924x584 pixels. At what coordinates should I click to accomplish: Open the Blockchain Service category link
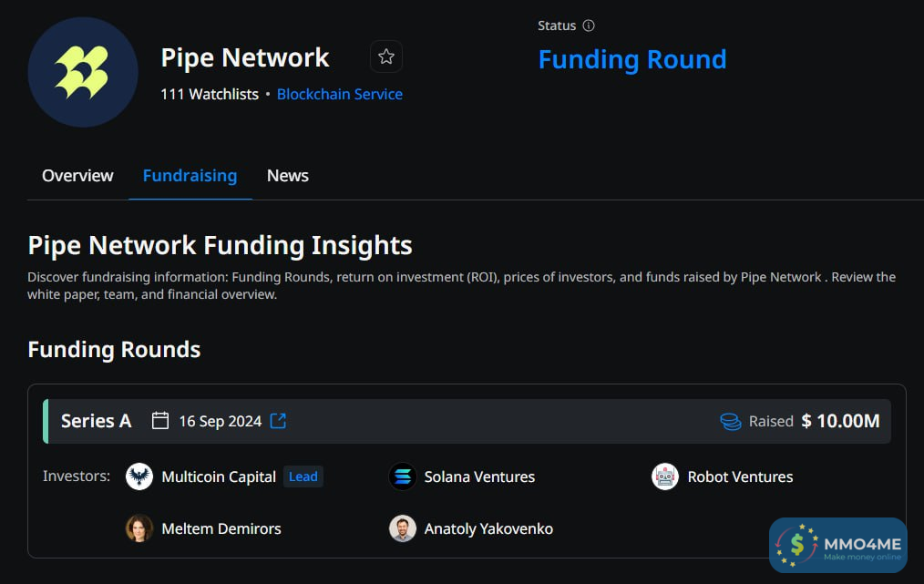(339, 94)
